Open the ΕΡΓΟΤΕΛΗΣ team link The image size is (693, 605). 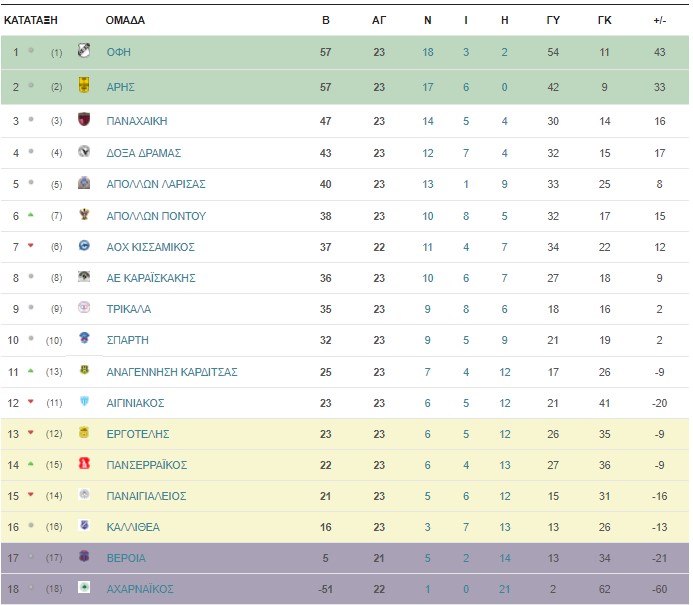click(137, 434)
